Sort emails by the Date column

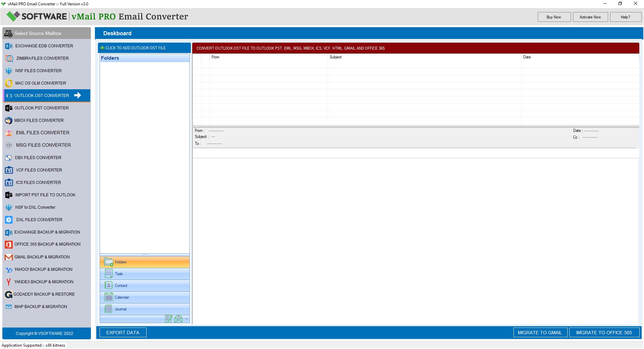pyautogui.click(x=580, y=57)
